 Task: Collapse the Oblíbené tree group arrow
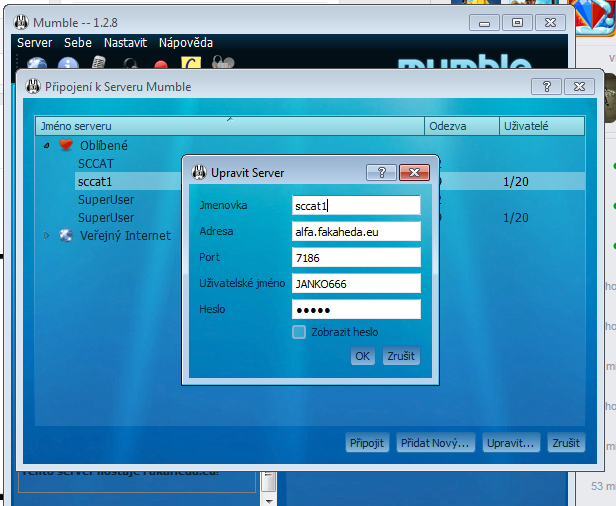(x=46, y=145)
